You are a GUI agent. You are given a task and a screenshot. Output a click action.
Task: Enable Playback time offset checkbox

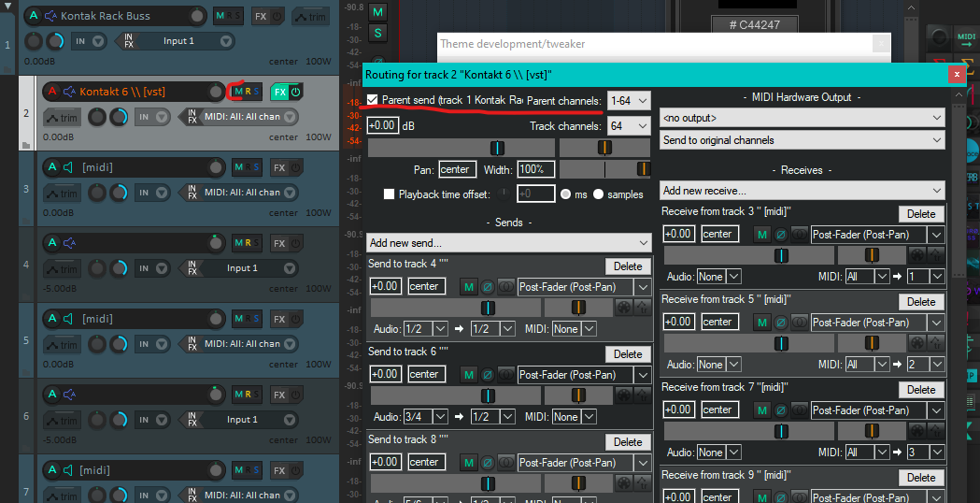[389, 194]
